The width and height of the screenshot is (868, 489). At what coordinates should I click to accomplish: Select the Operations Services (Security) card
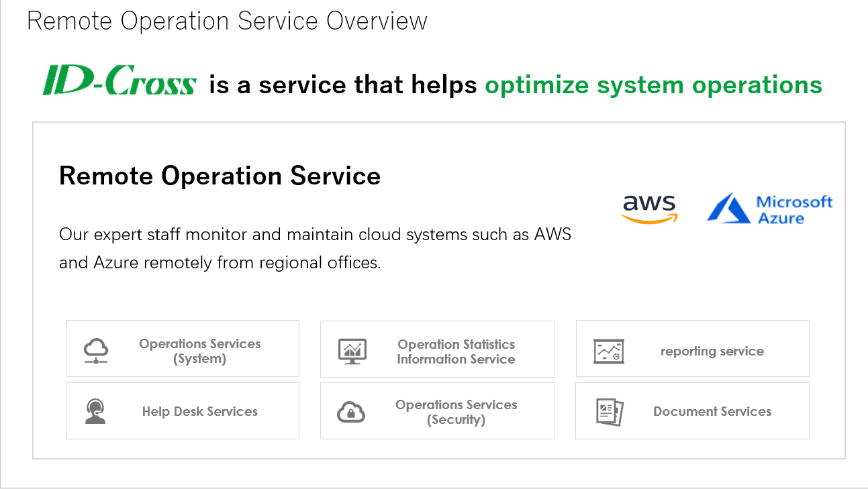click(x=437, y=411)
